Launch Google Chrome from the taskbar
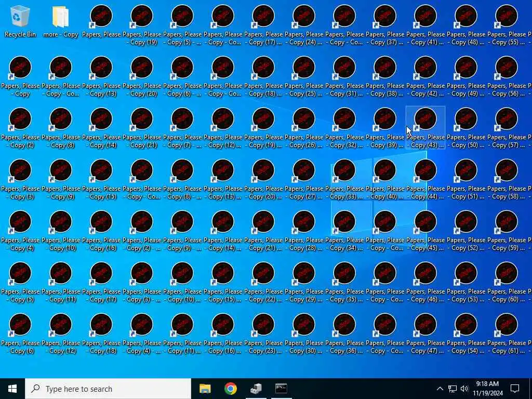The height and width of the screenshot is (399, 532). (x=230, y=389)
